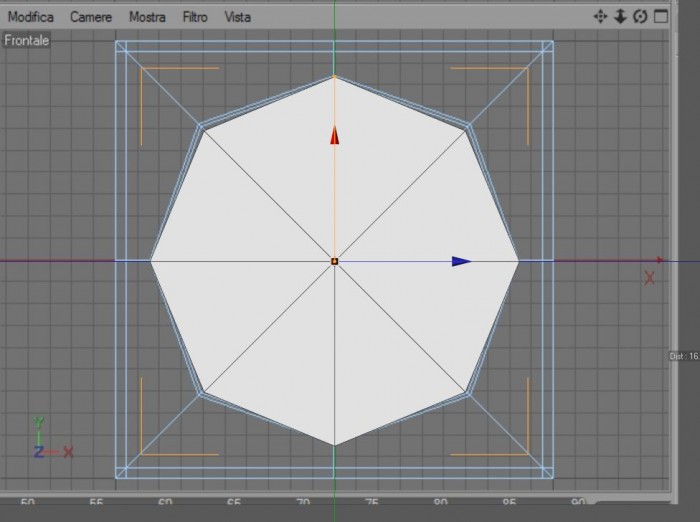
Task: Click the red Y-axis arrow handle
Action: (x=334, y=135)
